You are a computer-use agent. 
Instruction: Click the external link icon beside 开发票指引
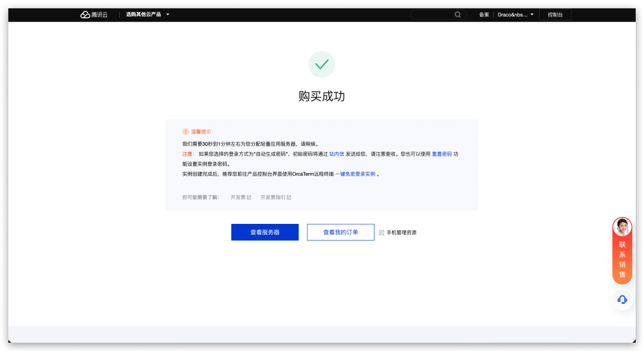289,197
